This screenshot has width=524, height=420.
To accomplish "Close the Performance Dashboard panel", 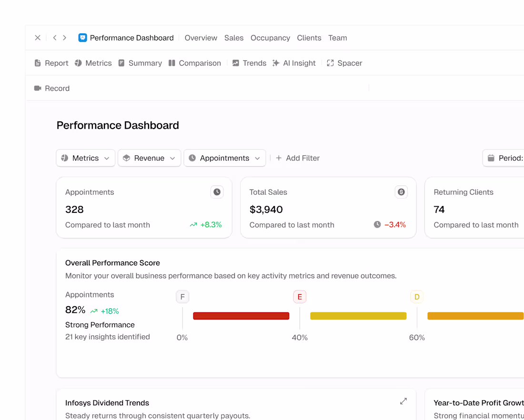I will 38,38.
